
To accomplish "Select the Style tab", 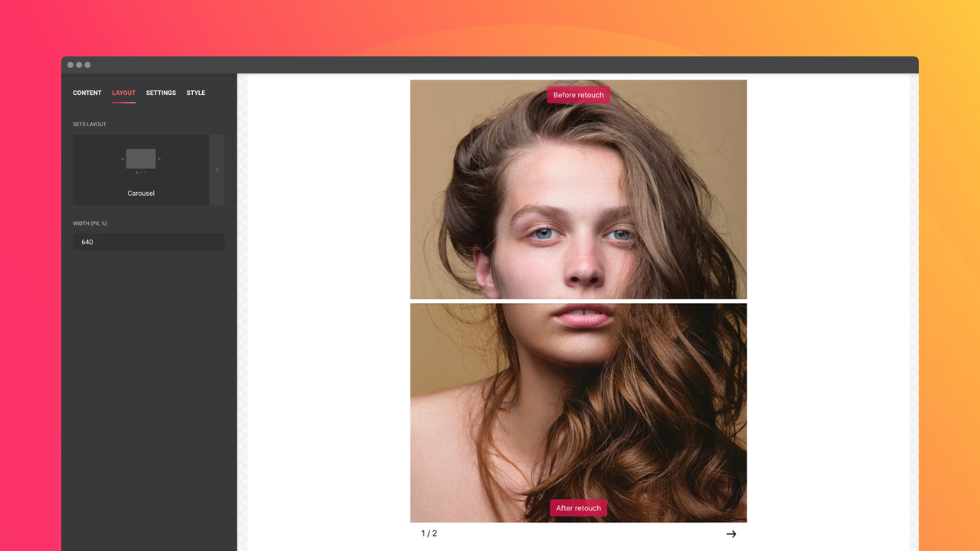I will coord(195,93).
